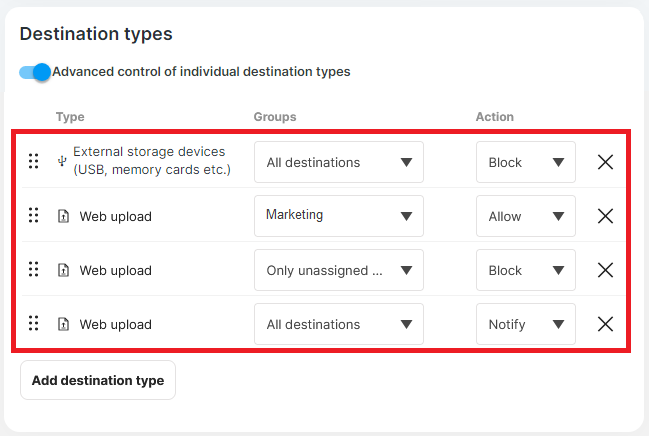This screenshot has width=649, height=436.
Task: Expand the Only unassigned groups dropdown
Action: click(x=339, y=270)
